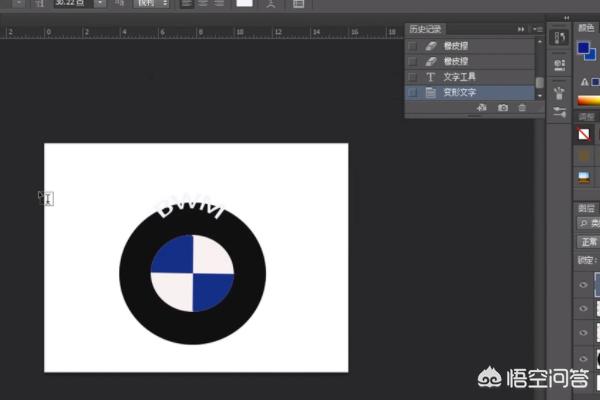This screenshot has width=600, height=400.
Task: Toggle visibility of the third layer
Action: point(583,333)
